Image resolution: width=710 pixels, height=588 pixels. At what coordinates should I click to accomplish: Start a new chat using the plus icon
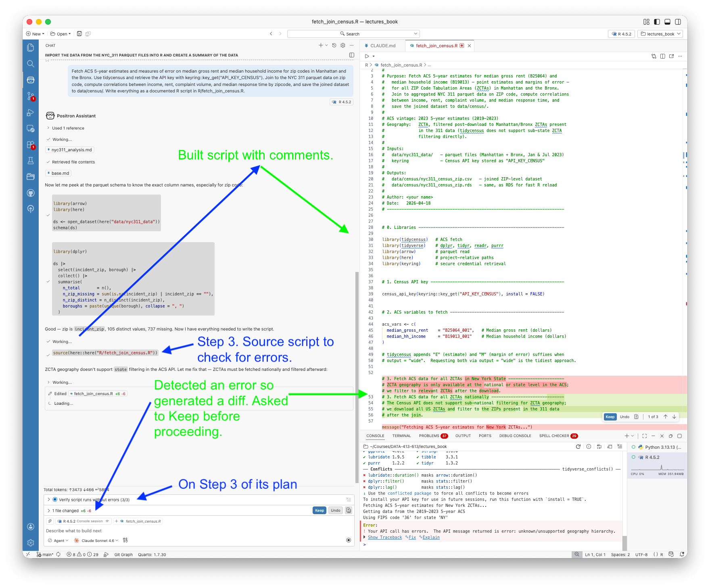[x=320, y=45]
